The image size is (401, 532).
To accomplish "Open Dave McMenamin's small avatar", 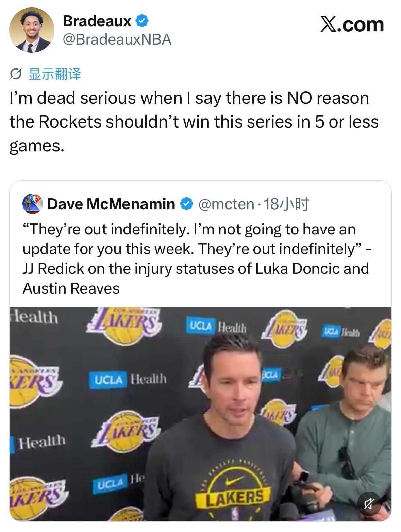I will [x=32, y=204].
